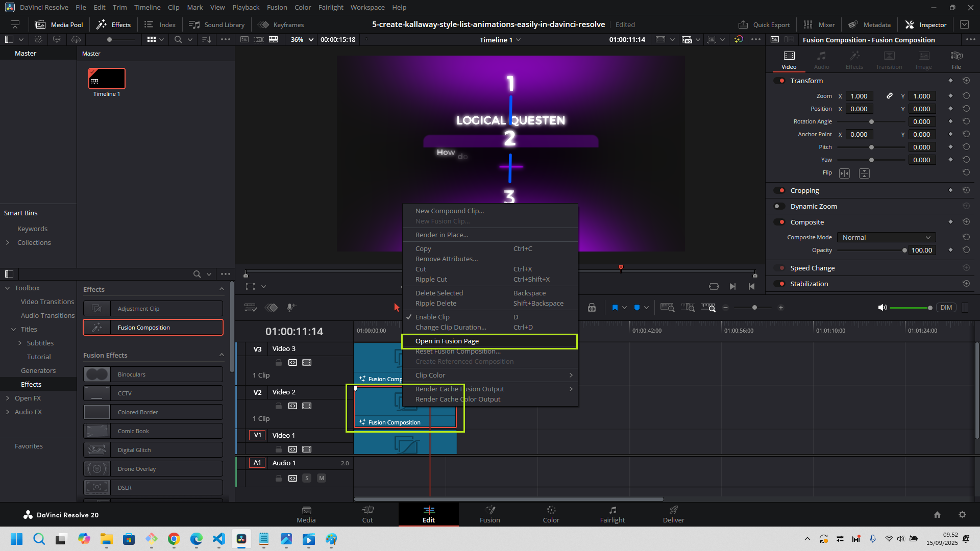Open project settings gear icon
The width and height of the screenshot is (980, 551).
[x=962, y=515]
